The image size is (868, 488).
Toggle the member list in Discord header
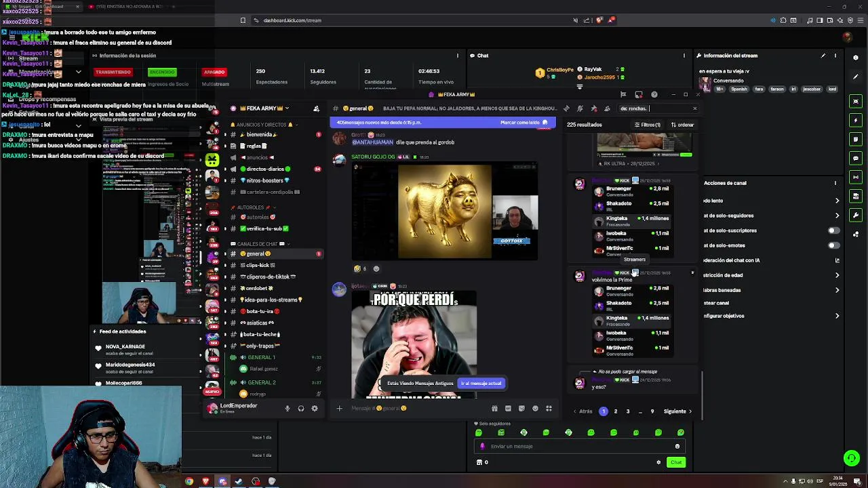click(x=607, y=108)
